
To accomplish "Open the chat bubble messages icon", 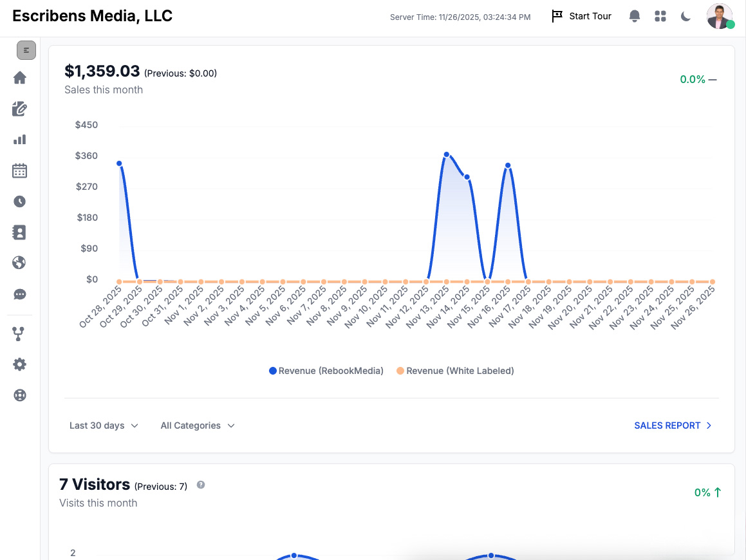I will click(20, 294).
